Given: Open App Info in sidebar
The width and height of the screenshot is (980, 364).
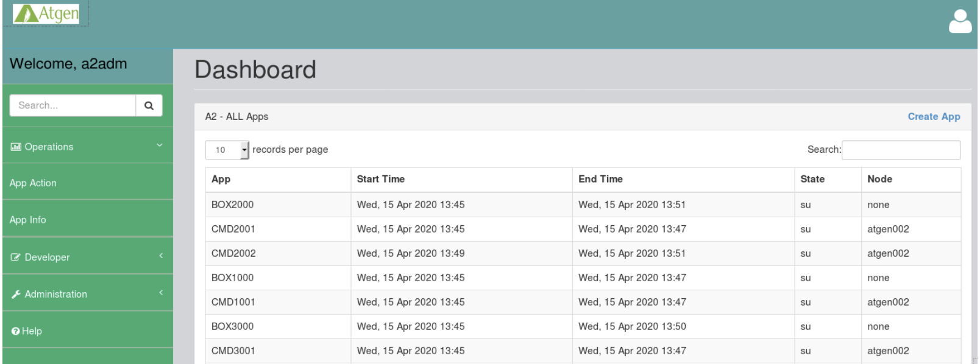Looking at the screenshot, I should pyautogui.click(x=28, y=220).
